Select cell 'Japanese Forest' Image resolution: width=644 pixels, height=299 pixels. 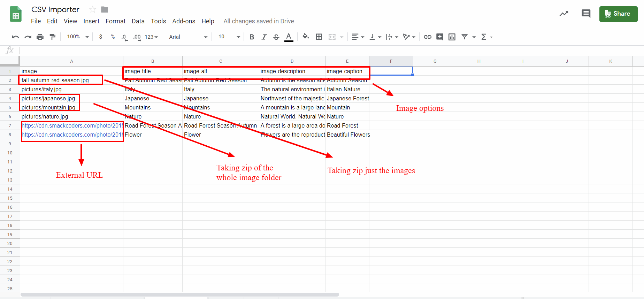(x=347, y=98)
